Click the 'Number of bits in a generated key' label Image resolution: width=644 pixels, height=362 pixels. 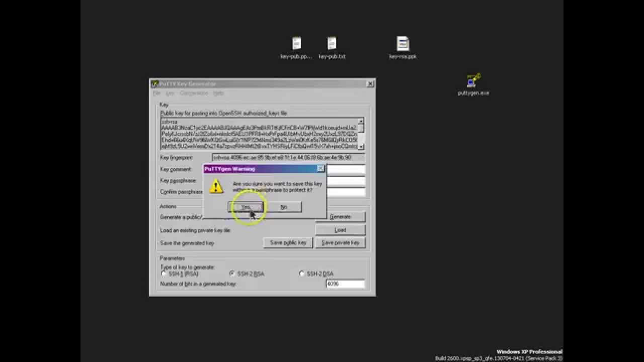[x=198, y=284]
